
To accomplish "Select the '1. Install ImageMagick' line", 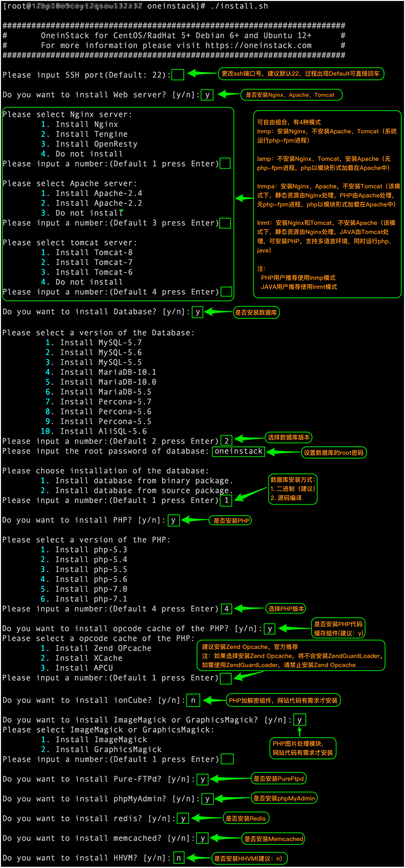I will (x=94, y=740).
